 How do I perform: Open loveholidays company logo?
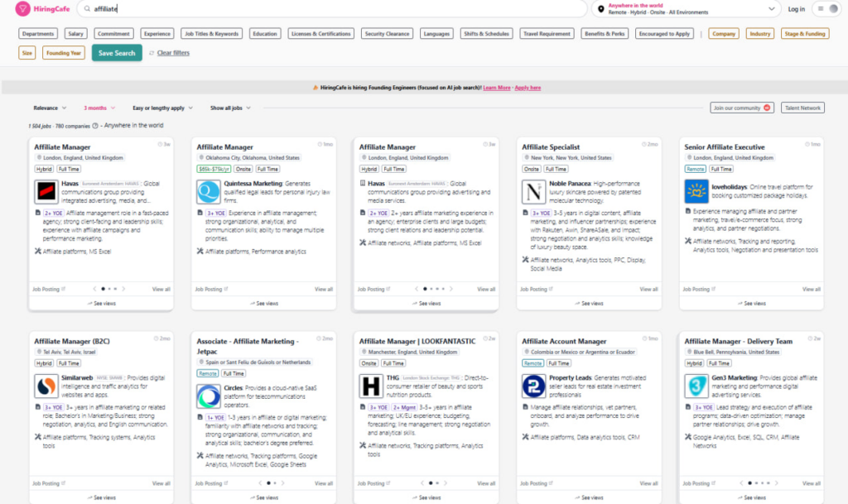[x=696, y=192]
